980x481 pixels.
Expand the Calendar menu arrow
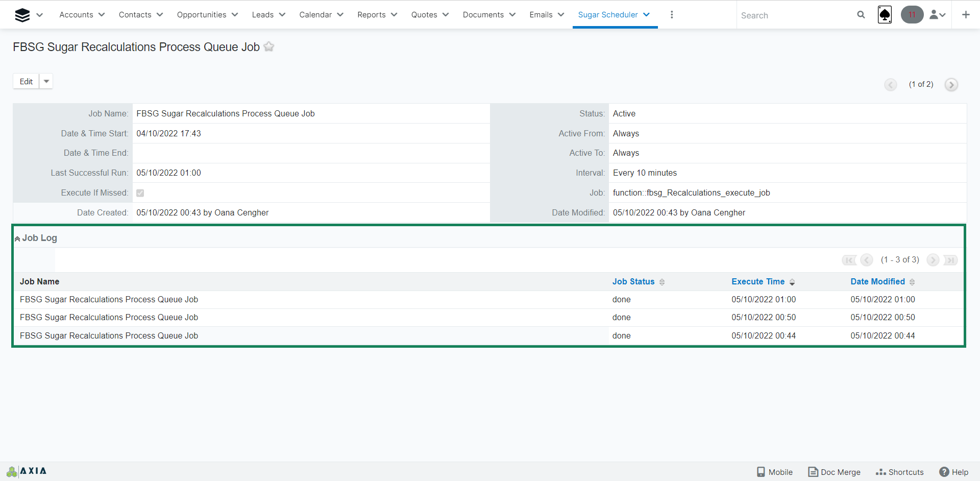[340, 15]
